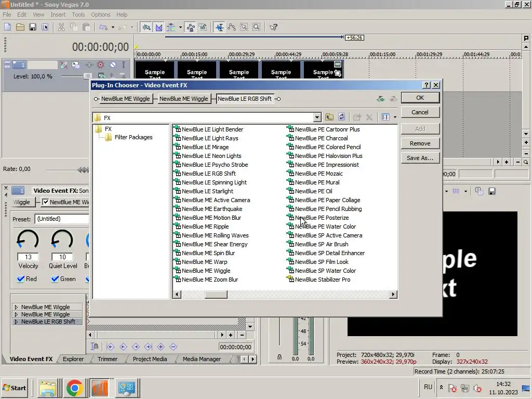Image resolution: width=532 pixels, height=399 pixels.
Task: Toggle Bypass Motion Blur on video track
Action: tap(63, 64)
